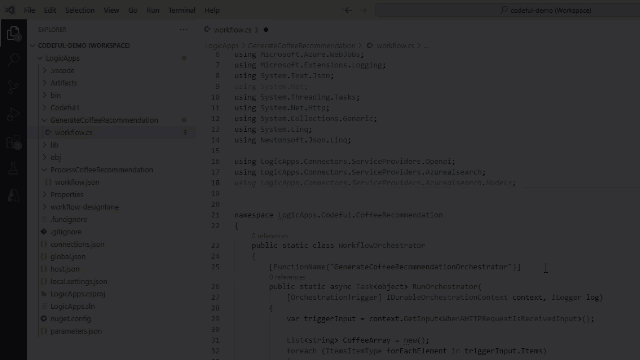640x360 pixels.
Task: Expand the Artifacts folder
Action: click(x=63, y=83)
